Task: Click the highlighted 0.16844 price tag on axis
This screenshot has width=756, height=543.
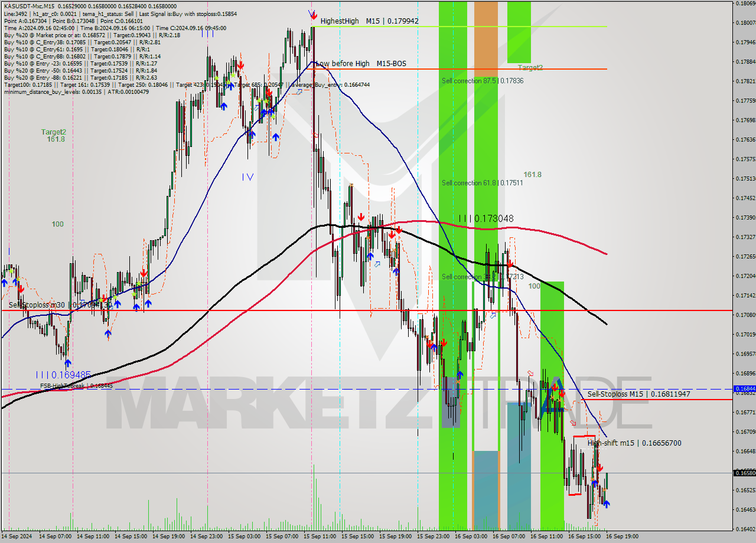Action: (x=744, y=388)
